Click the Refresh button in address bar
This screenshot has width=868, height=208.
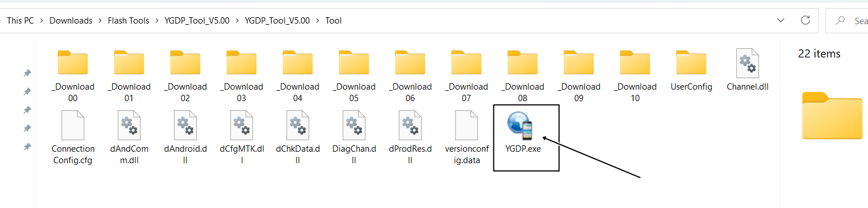(x=805, y=20)
